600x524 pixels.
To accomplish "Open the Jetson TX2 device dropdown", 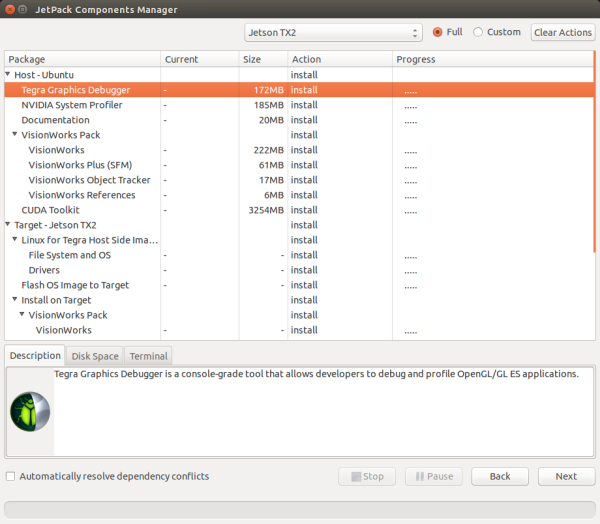I will coord(333,33).
